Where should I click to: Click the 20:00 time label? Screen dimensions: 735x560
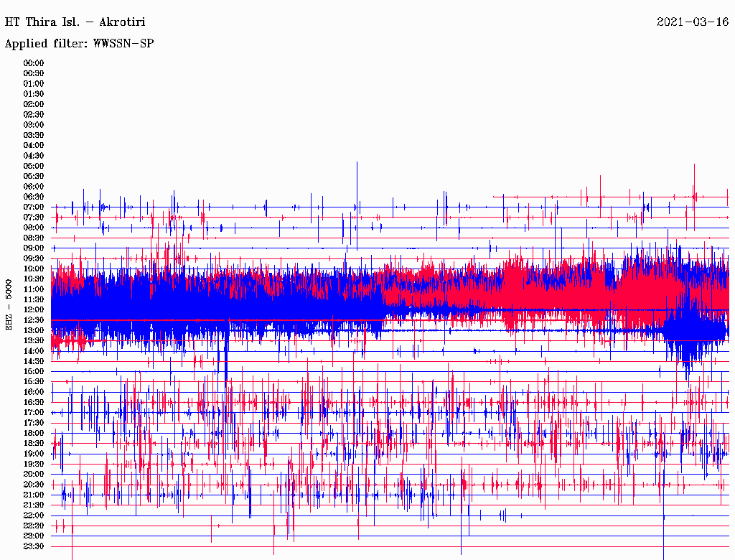point(34,474)
